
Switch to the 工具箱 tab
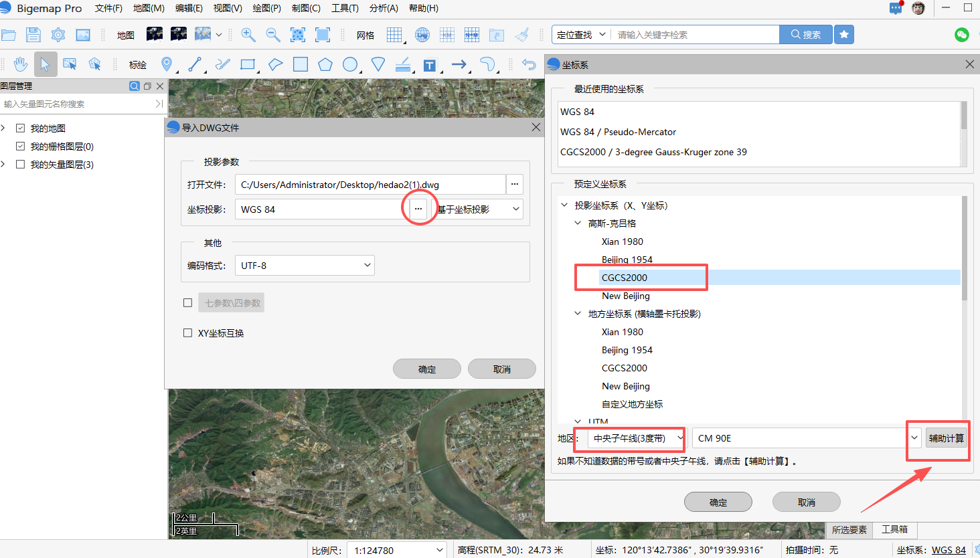click(894, 529)
